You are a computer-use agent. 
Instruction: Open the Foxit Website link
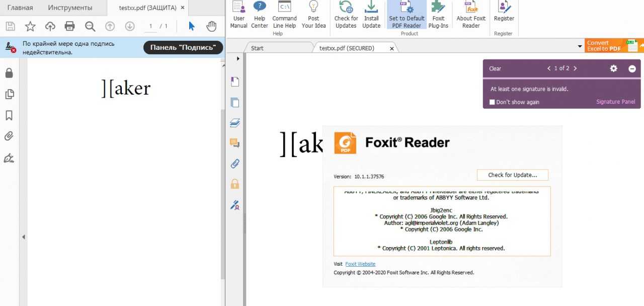click(x=360, y=264)
